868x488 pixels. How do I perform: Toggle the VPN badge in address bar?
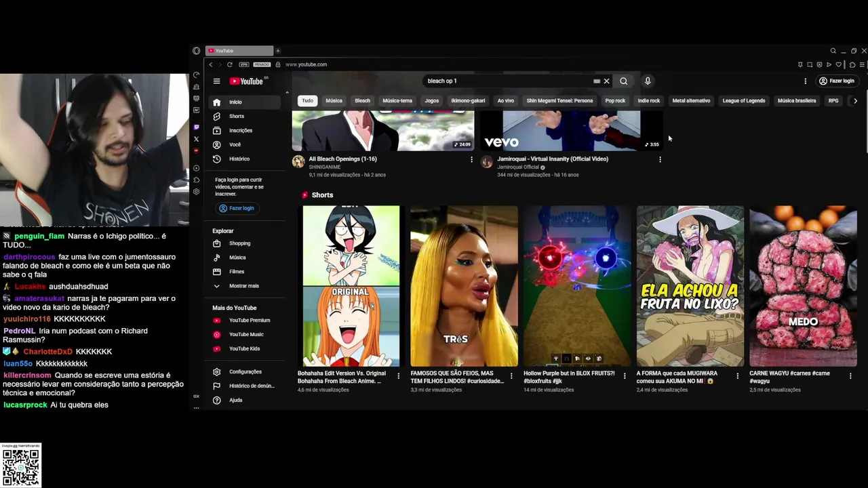pos(244,64)
